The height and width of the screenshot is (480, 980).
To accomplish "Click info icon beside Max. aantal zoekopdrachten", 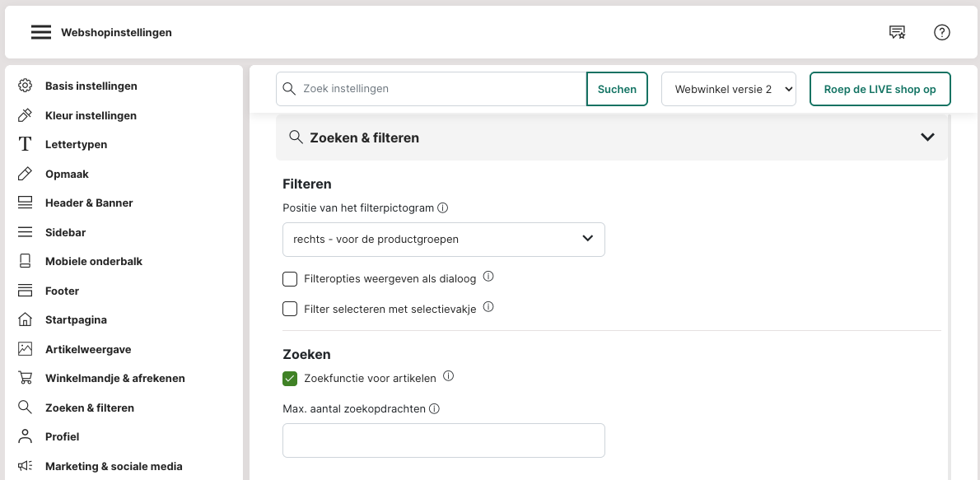I will (435, 409).
